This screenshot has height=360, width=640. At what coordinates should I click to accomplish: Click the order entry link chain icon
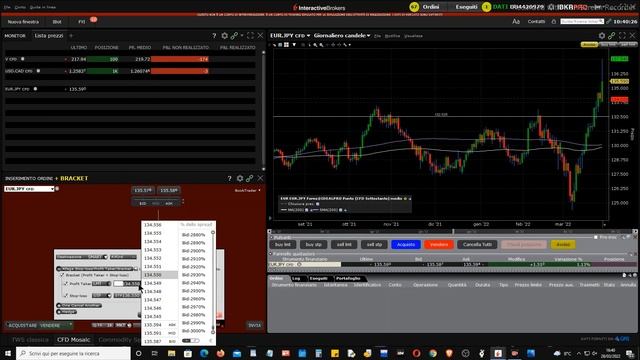(249, 178)
